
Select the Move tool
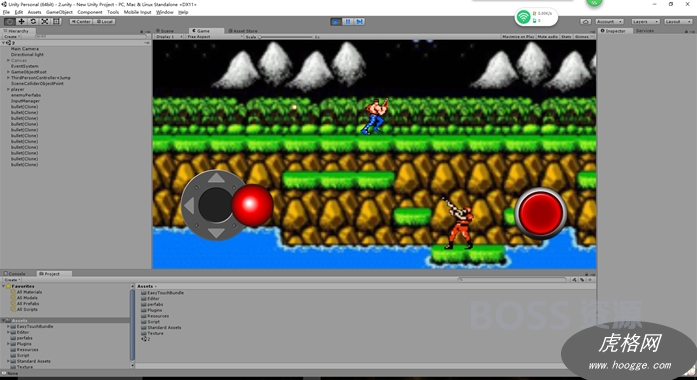click(21, 21)
